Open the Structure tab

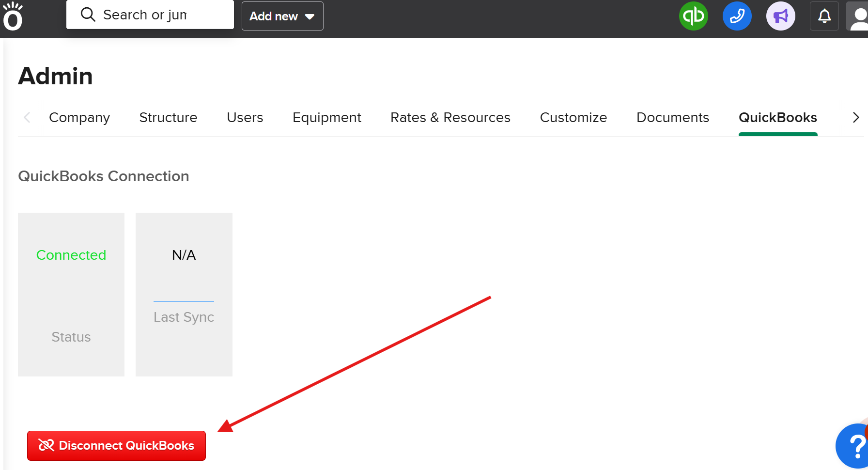tap(168, 118)
